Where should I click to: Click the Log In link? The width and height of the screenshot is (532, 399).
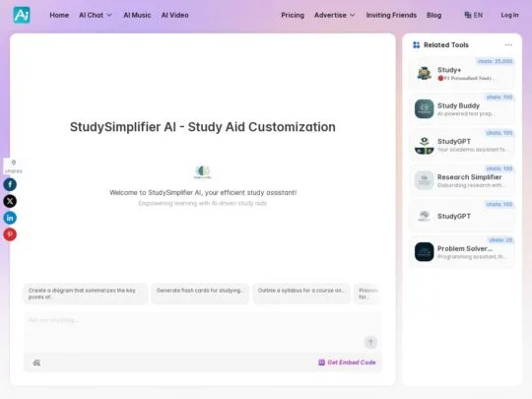(x=509, y=15)
